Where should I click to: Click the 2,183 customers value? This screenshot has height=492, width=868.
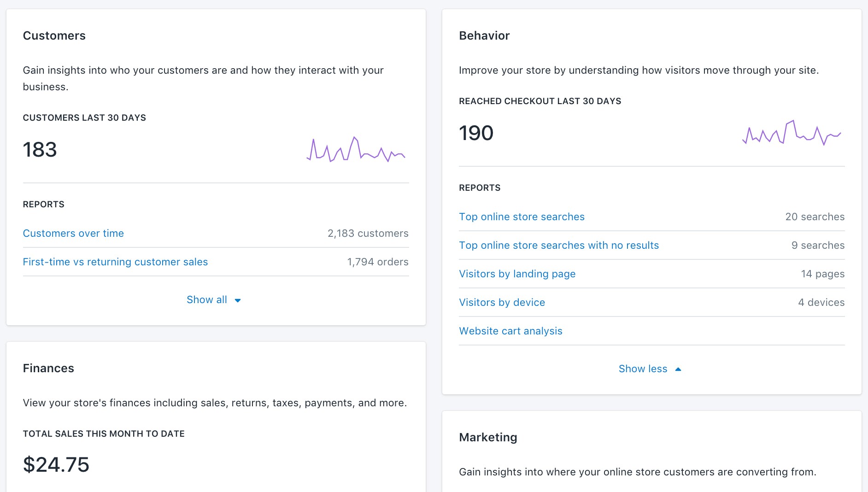point(368,234)
